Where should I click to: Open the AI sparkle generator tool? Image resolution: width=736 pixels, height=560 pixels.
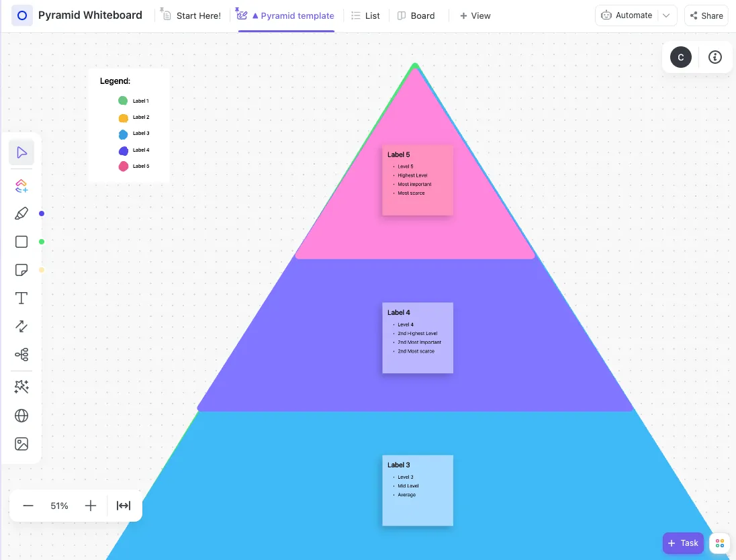(x=21, y=387)
